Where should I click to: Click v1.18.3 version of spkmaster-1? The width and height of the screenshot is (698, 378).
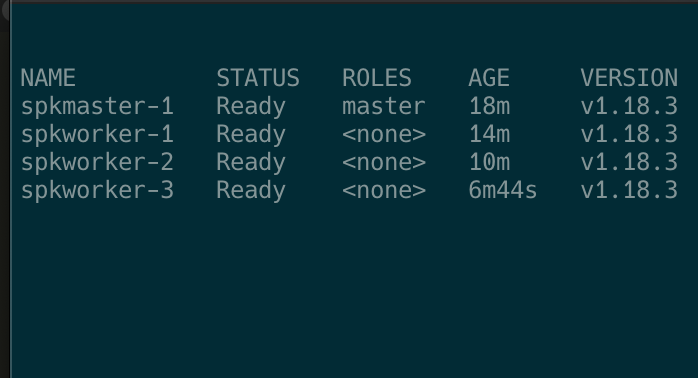click(629, 106)
